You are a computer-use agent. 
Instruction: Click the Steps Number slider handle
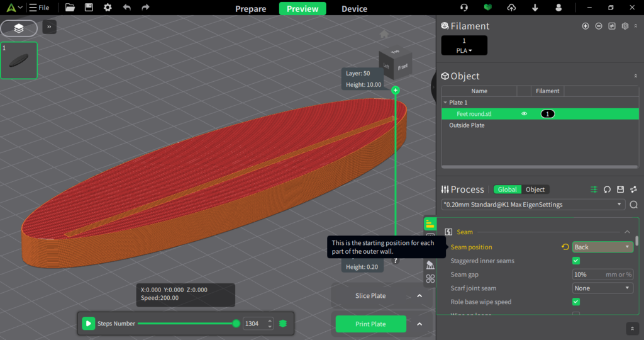[236, 324]
